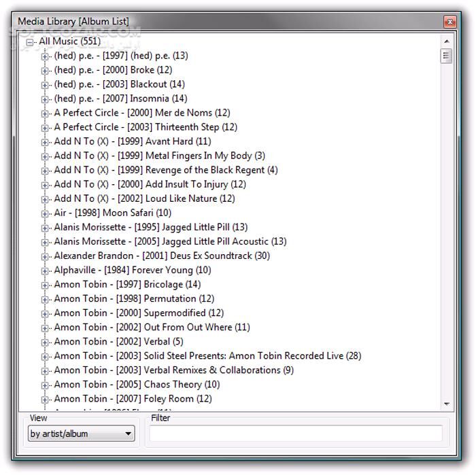Expand Out From Out Where node
Screen dimensions: 476x475
click(x=45, y=328)
